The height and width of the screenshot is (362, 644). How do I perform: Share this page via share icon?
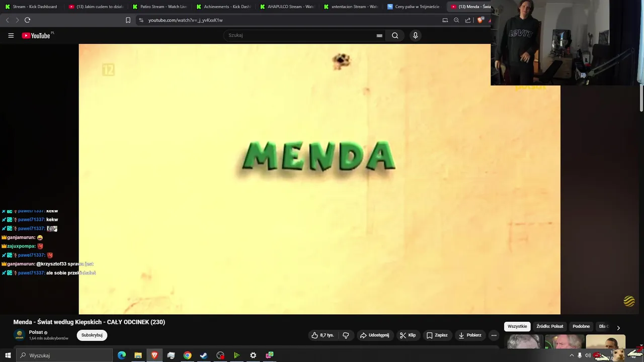pyautogui.click(x=468, y=20)
